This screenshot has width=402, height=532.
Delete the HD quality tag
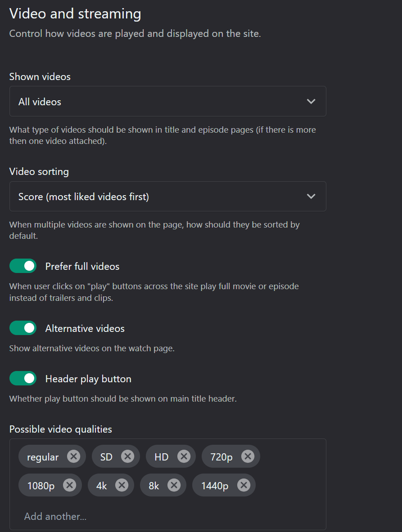pyautogui.click(x=184, y=456)
